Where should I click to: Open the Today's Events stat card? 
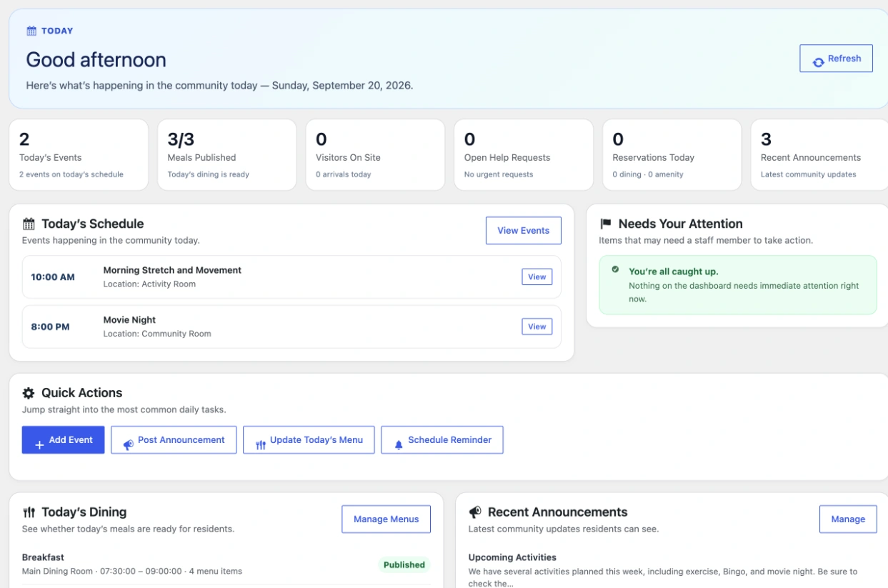[x=79, y=155]
